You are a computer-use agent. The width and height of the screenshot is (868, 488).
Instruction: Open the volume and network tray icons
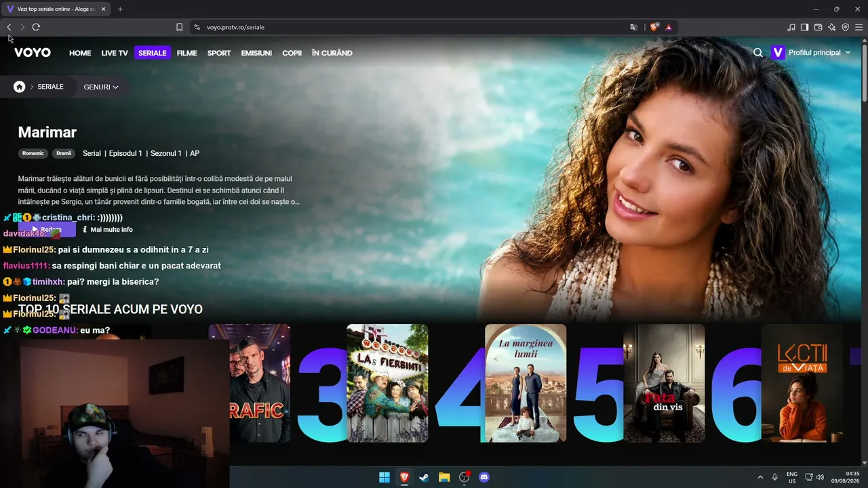click(x=814, y=477)
